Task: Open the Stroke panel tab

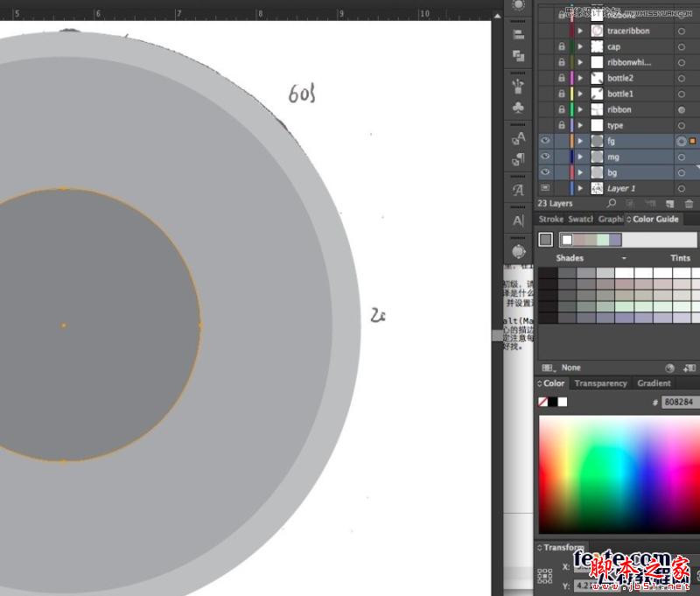Action: [x=551, y=219]
